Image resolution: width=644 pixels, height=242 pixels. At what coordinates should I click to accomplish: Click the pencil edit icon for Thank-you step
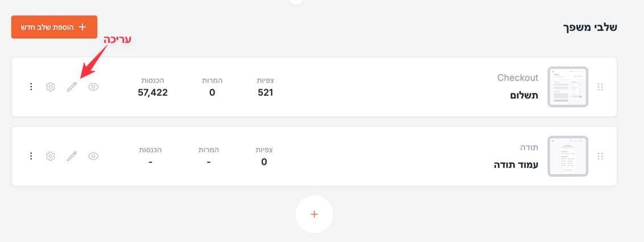pos(72,156)
